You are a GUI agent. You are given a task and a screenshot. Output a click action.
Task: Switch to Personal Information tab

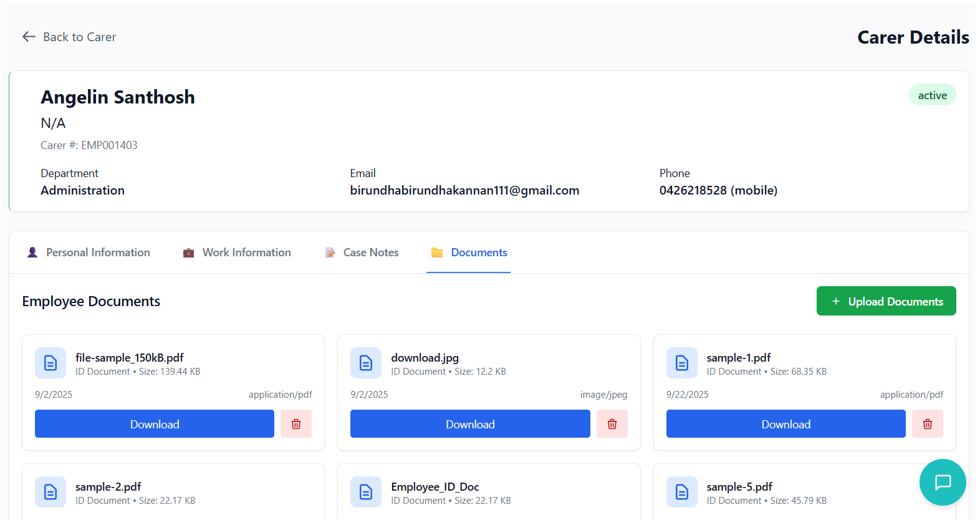tap(89, 253)
